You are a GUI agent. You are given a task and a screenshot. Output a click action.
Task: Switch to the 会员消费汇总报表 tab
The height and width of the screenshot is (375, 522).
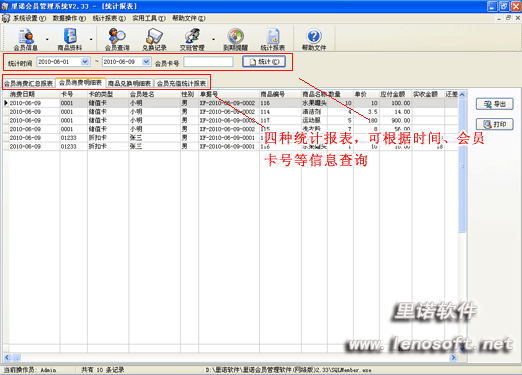(29, 83)
